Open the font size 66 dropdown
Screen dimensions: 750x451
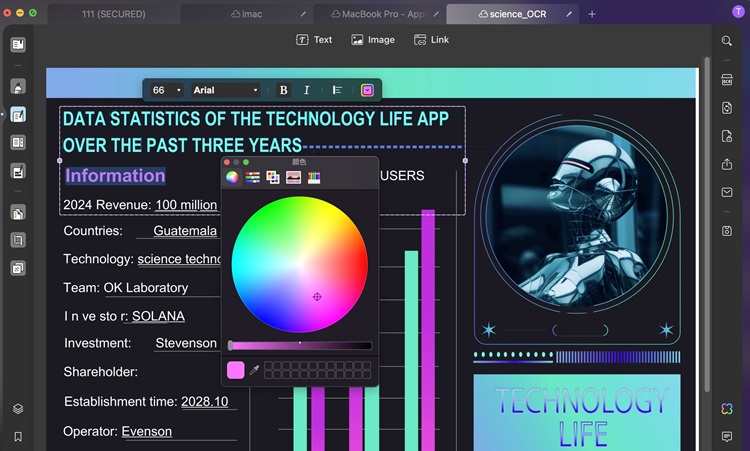coord(166,90)
